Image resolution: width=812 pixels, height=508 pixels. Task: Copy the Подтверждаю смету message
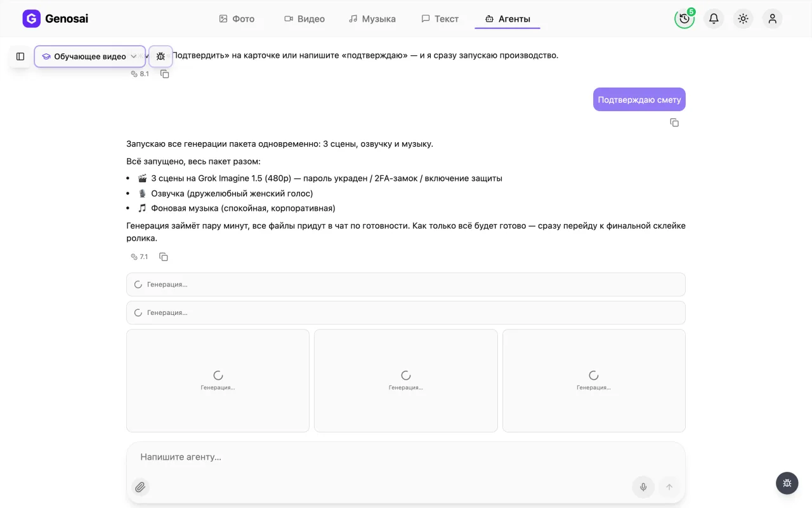tap(674, 123)
